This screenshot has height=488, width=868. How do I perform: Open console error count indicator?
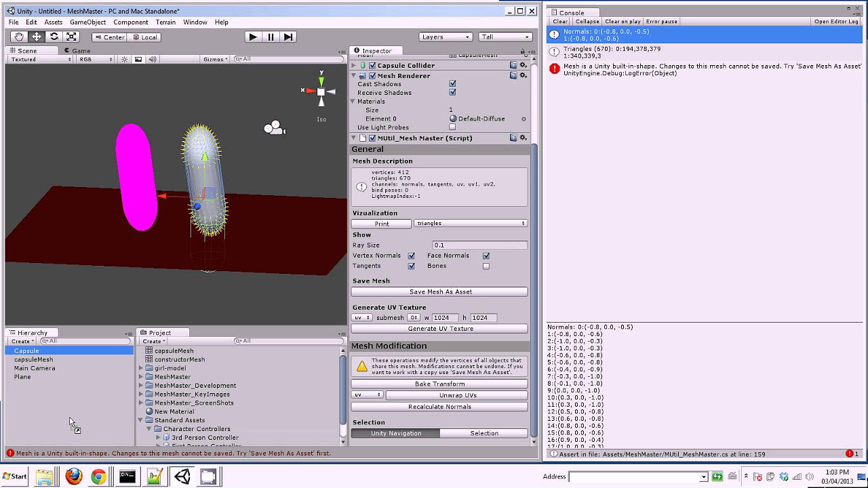[x=852, y=453]
